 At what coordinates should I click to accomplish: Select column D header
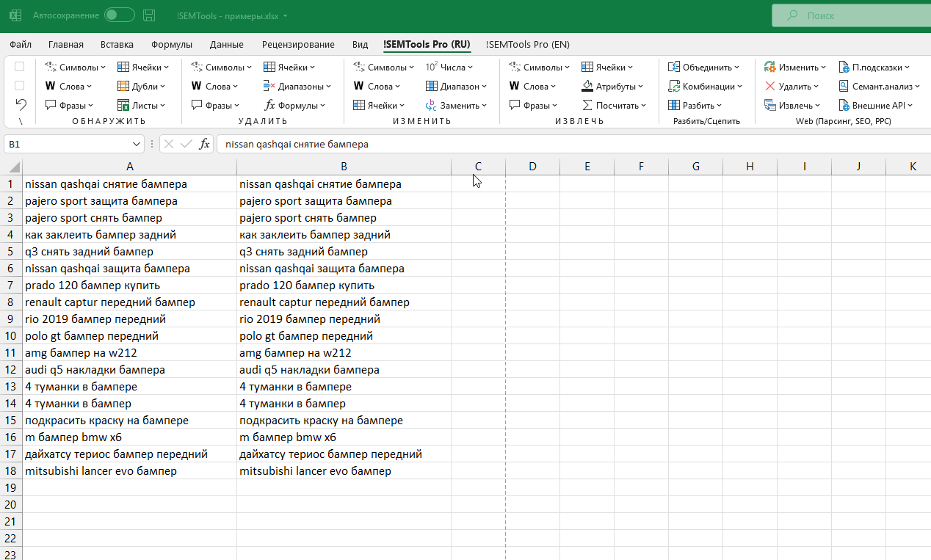coord(532,167)
